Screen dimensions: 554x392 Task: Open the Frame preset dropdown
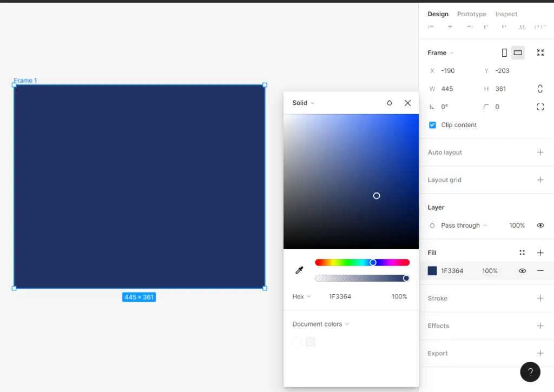coord(440,53)
